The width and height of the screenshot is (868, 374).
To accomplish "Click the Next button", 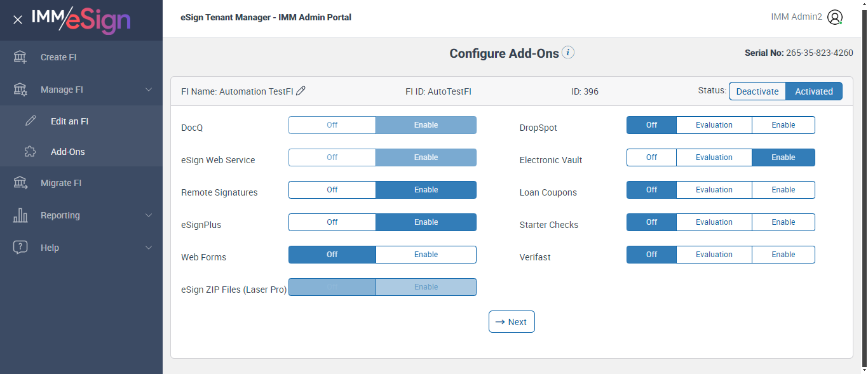I will [512, 322].
